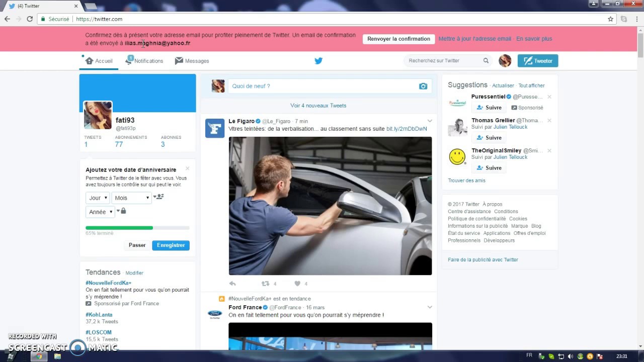The image size is (644, 362).
Task: Open the #KohLanta trend
Action: pos(99,315)
